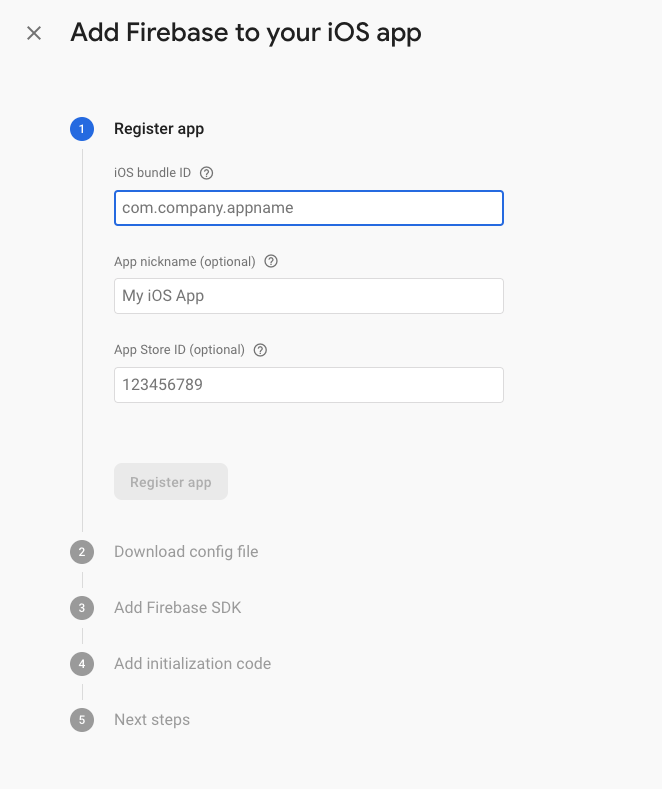
Task: Click the blue step 1 number circle
Action: [82, 129]
